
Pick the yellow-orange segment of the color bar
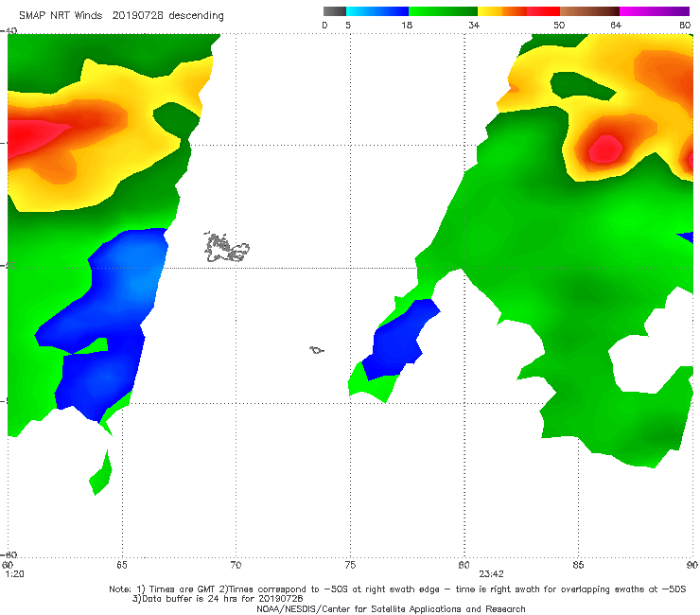click(501, 11)
